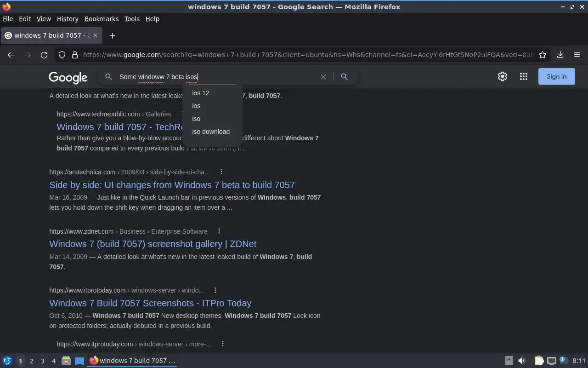Image resolution: width=588 pixels, height=368 pixels.
Task: View site security lock information
Action: click(x=75, y=55)
